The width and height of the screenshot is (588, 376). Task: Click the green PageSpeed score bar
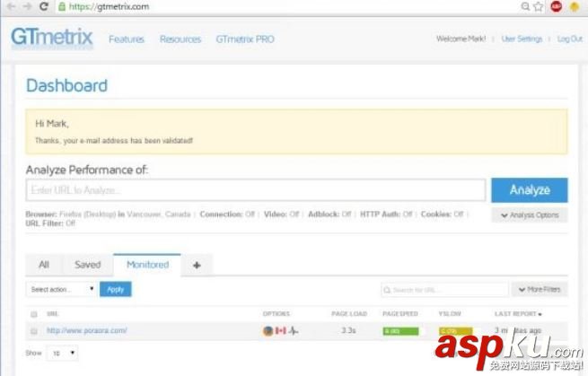click(400, 331)
